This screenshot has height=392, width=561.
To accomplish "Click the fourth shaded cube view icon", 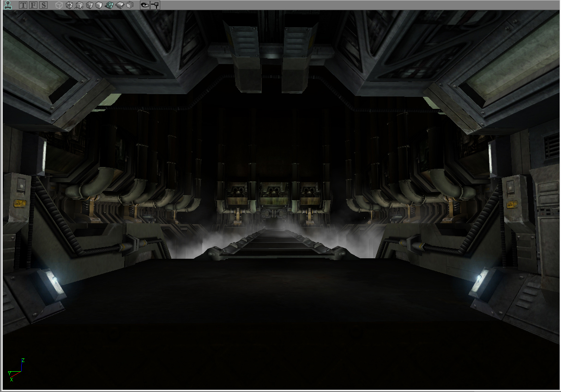I will (89, 5).
